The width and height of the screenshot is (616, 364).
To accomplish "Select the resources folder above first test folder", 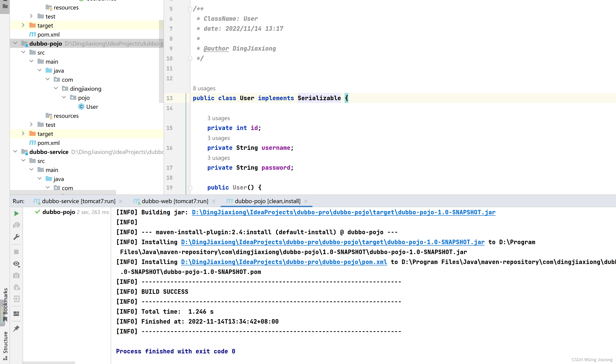I will pos(62,8).
